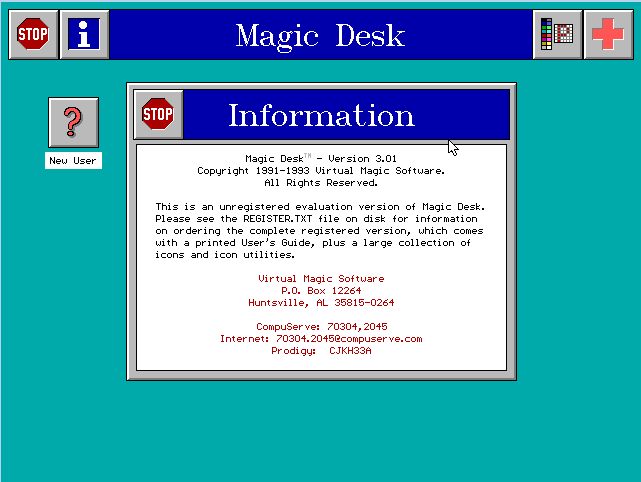The width and height of the screenshot is (641, 482).
Task: Click the stop sign icon in the Magic Desk bar
Action: [33, 35]
